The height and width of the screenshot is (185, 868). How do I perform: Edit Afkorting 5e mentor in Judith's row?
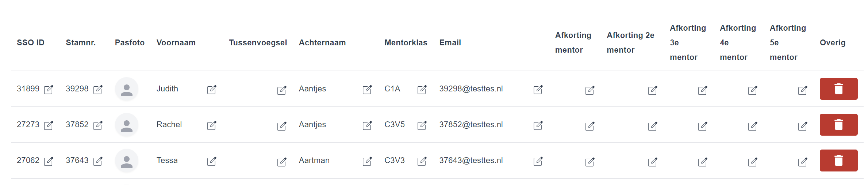click(x=803, y=90)
